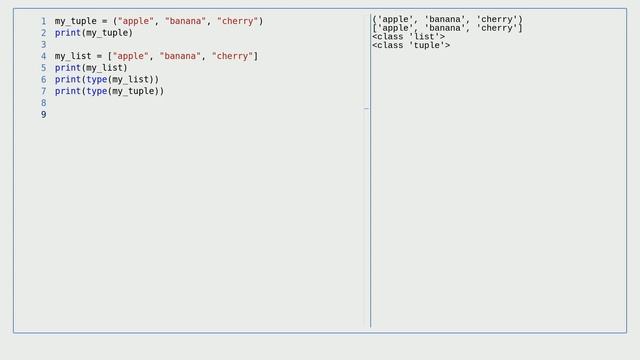Viewport: 640px width, 360px height.
Task: Click the code line 'my_tuple = ("apple", "banana", "cherry")'
Action: tap(159, 21)
